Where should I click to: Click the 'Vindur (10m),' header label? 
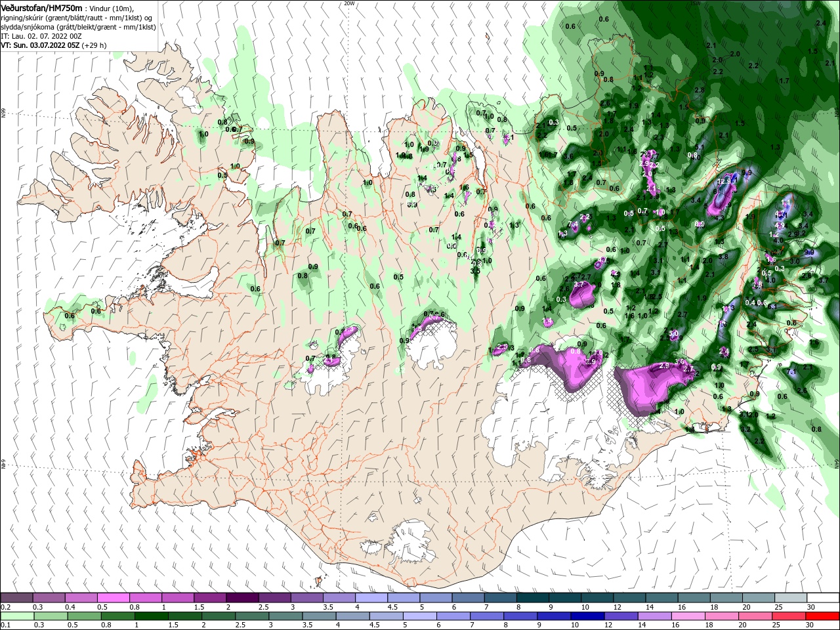coord(112,8)
